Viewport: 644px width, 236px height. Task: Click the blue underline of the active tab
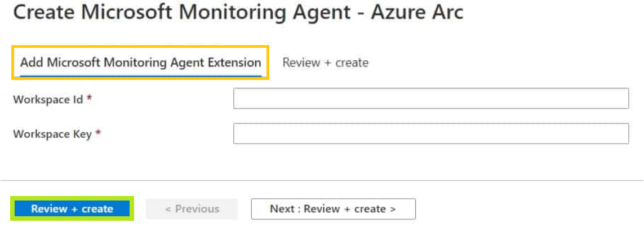pyautogui.click(x=140, y=75)
